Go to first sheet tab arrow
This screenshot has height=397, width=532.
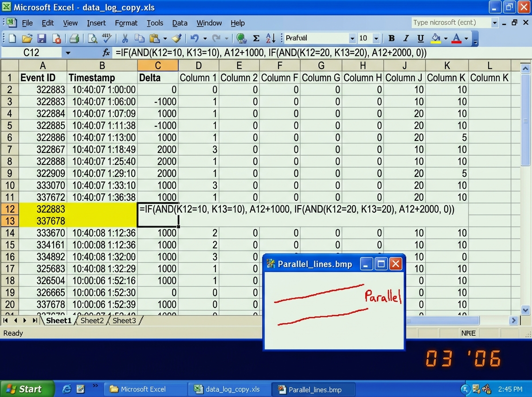[6, 320]
